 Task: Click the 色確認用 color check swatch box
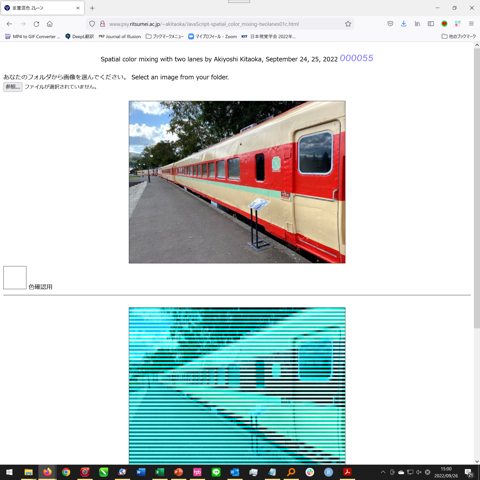pyautogui.click(x=15, y=278)
